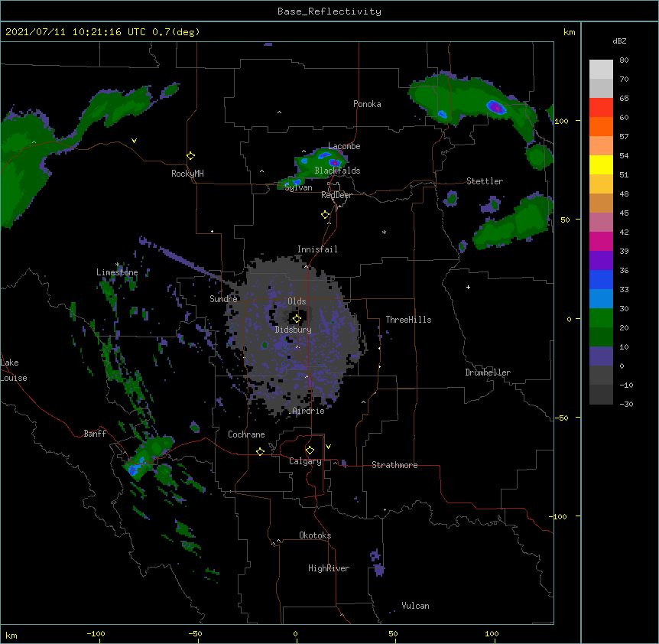Click the Sylvan label

[298, 187]
